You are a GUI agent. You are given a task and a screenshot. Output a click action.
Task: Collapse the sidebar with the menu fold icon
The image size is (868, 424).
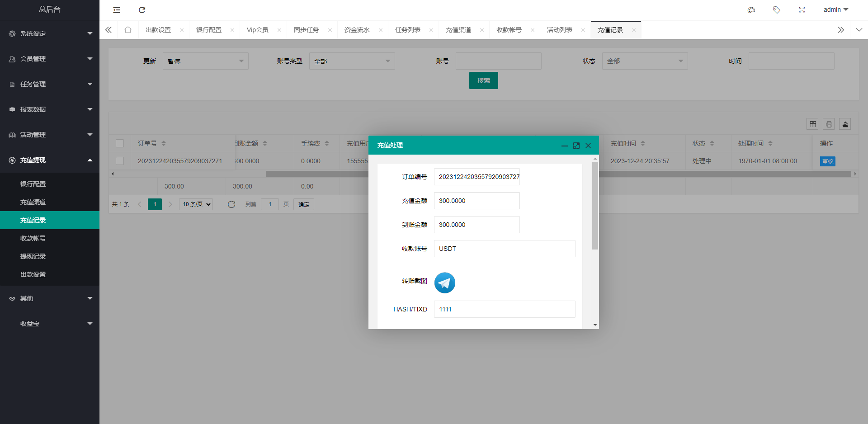coord(117,10)
